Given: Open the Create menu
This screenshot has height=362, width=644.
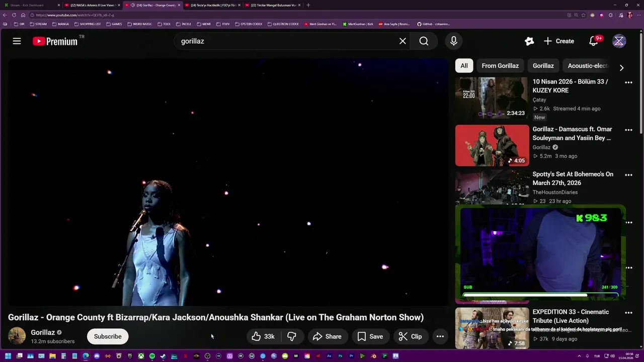Looking at the screenshot, I should click(x=559, y=41).
